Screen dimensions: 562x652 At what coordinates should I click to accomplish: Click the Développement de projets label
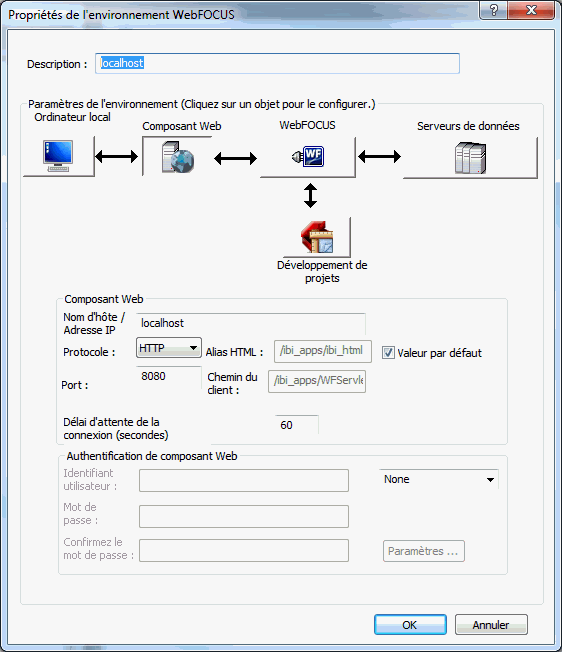322,272
